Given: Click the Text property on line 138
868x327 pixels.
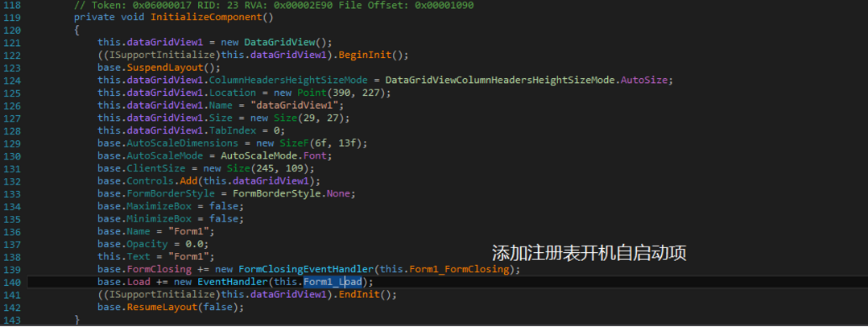Looking at the screenshot, I should coord(139,257).
